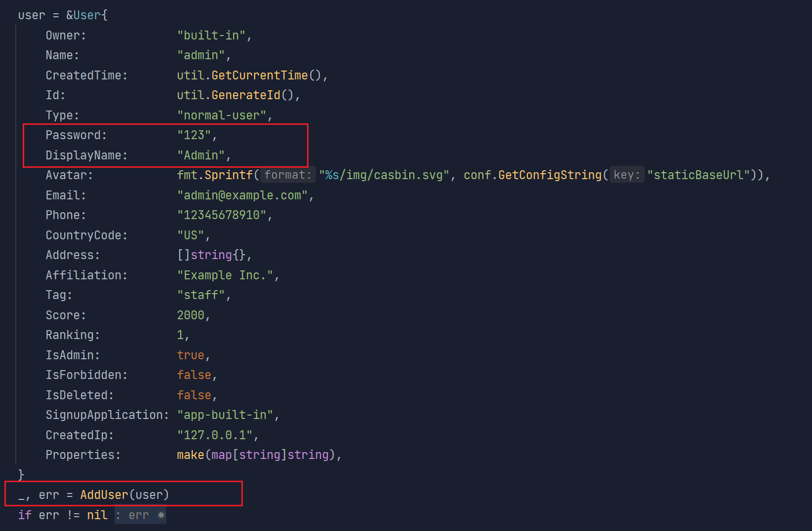The height and width of the screenshot is (531, 812).
Task: Click the IsAdmin true value
Action: coord(191,355)
